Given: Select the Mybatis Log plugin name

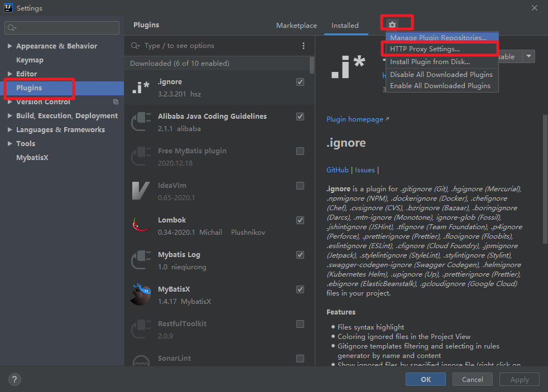Looking at the screenshot, I should [179, 254].
